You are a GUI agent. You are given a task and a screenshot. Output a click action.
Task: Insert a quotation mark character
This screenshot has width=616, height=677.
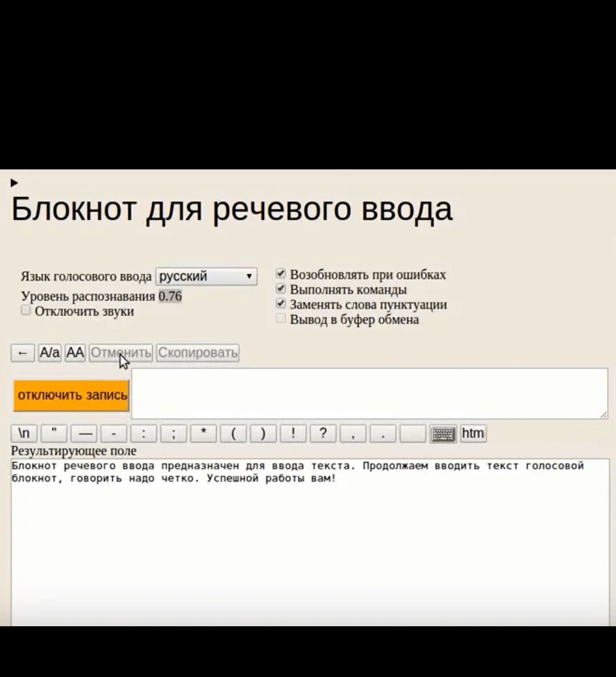[54, 433]
